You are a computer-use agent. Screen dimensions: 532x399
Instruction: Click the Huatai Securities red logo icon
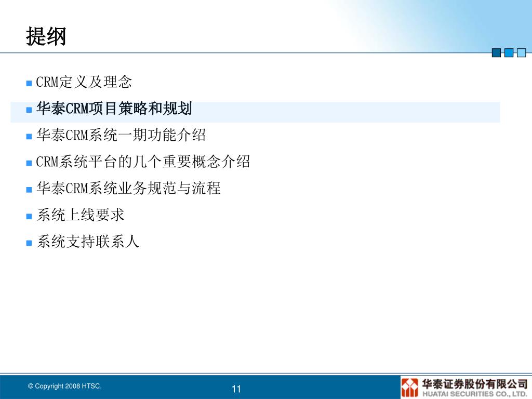(x=409, y=388)
